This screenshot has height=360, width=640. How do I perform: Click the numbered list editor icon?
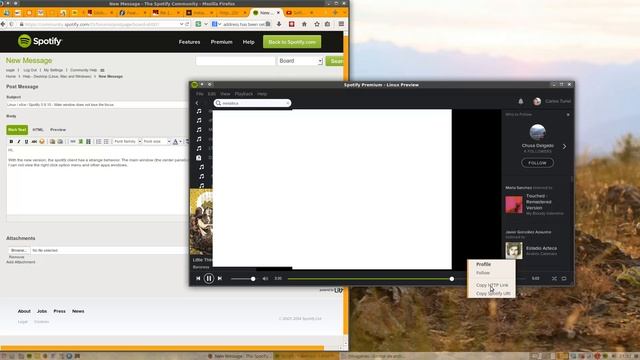click(98, 141)
